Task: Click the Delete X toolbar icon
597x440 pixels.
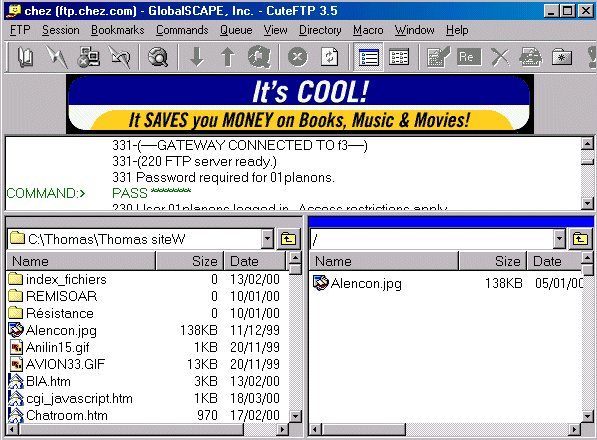Action: pos(500,57)
